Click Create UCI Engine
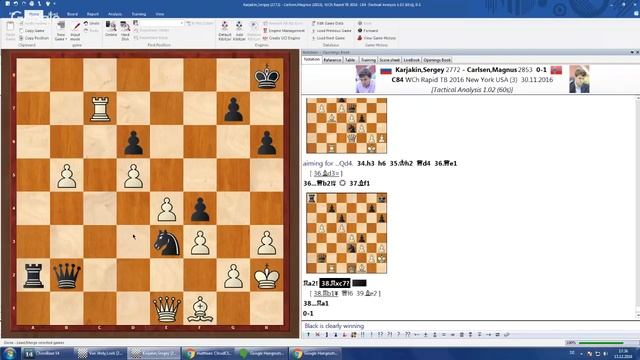 click(282, 38)
